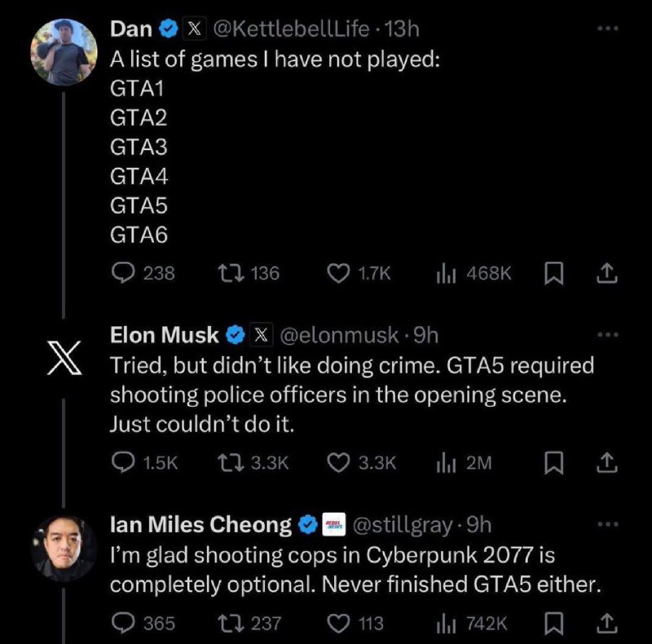Bookmark Dan's games list tweet
The image size is (652, 644).
(554, 273)
